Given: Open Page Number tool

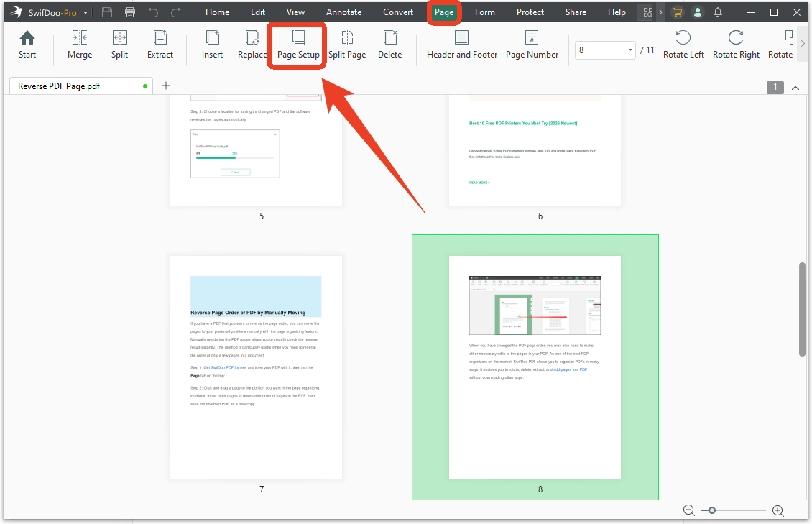Looking at the screenshot, I should click(532, 44).
